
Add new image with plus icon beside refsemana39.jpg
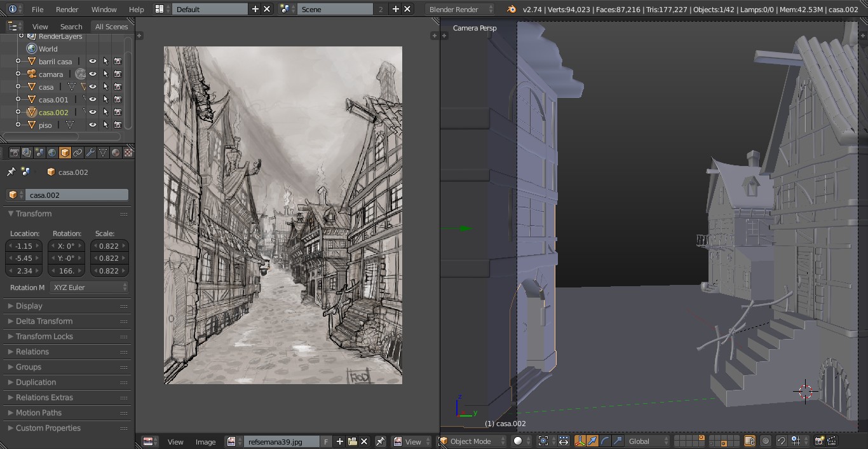point(340,441)
